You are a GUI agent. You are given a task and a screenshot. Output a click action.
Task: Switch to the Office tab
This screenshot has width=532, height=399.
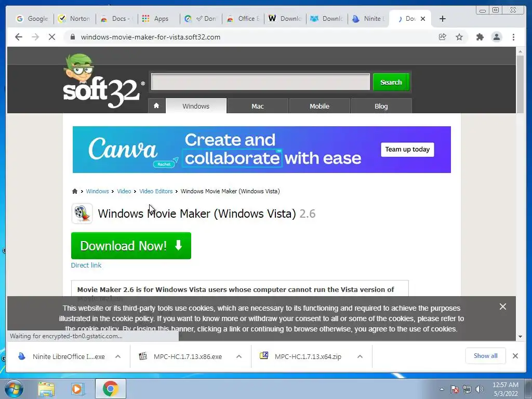click(243, 19)
